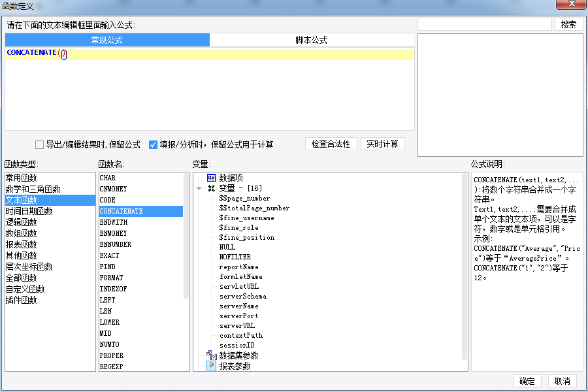Pick the CONCATENATE function
The height and width of the screenshot is (392, 588).
click(141, 211)
